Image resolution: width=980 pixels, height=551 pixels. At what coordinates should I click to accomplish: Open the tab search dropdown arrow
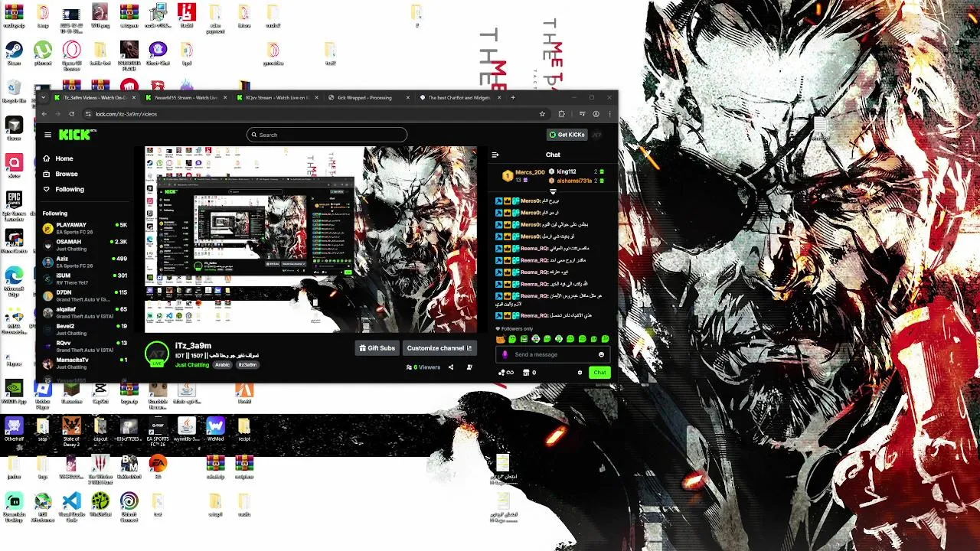click(44, 97)
